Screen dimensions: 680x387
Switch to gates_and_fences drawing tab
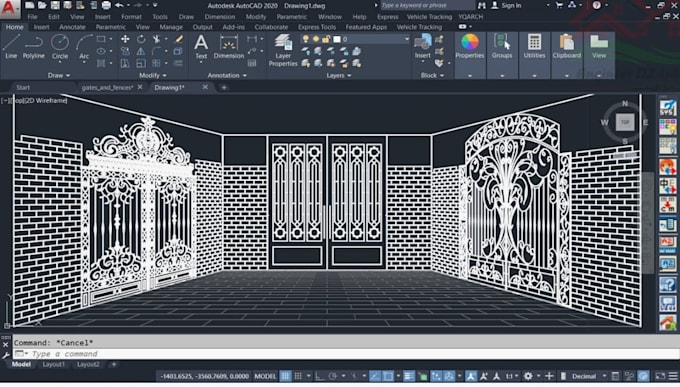coord(107,87)
